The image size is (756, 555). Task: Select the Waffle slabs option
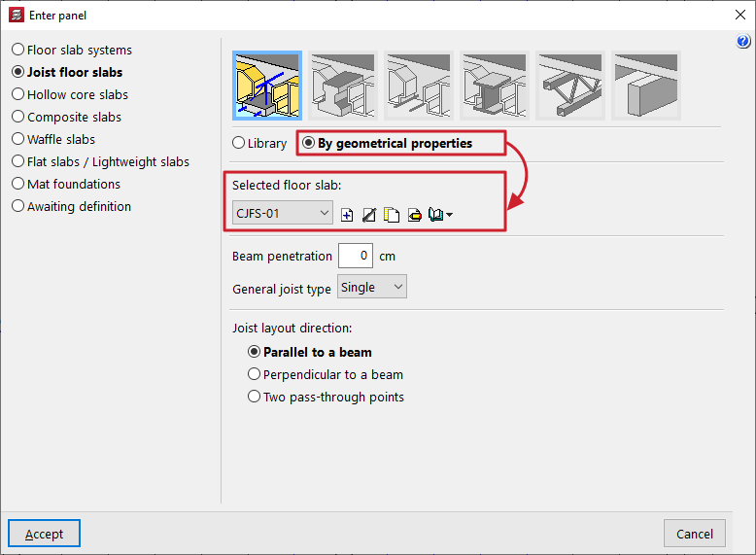click(x=53, y=139)
